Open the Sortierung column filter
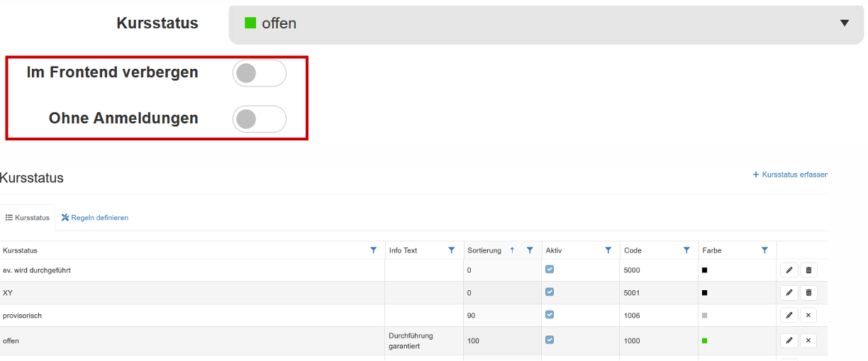 click(529, 250)
